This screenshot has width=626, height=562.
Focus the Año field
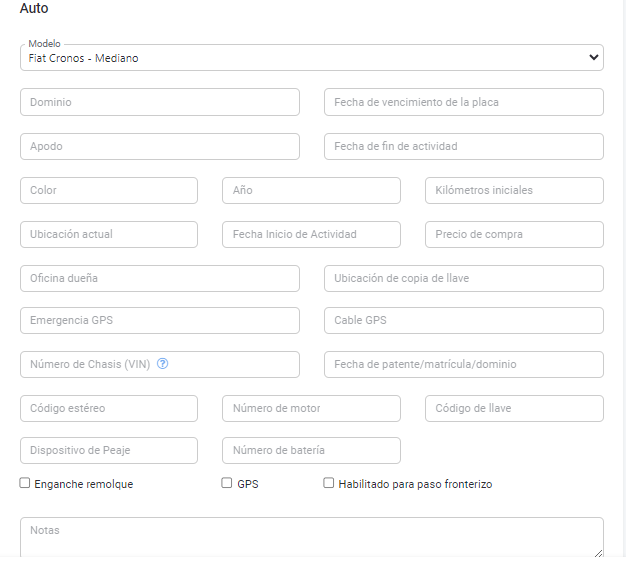pyautogui.click(x=311, y=190)
